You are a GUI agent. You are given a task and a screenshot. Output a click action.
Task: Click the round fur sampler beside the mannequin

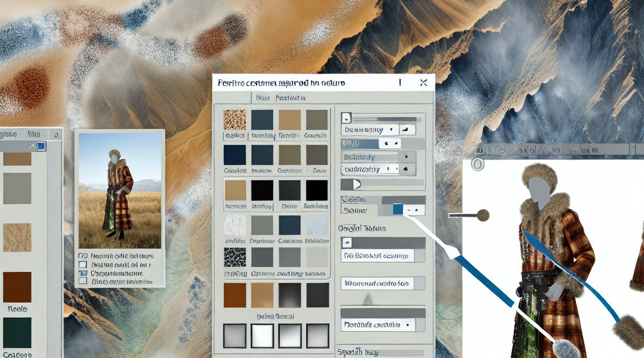click(483, 215)
